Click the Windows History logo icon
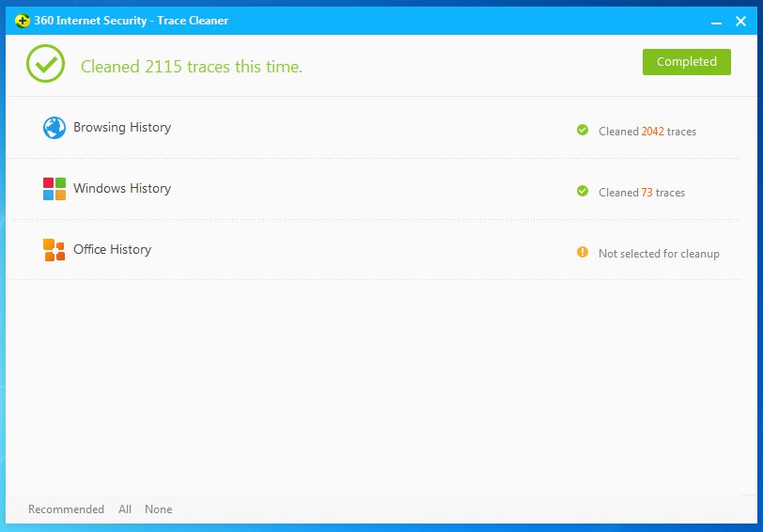 click(x=54, y=189)
